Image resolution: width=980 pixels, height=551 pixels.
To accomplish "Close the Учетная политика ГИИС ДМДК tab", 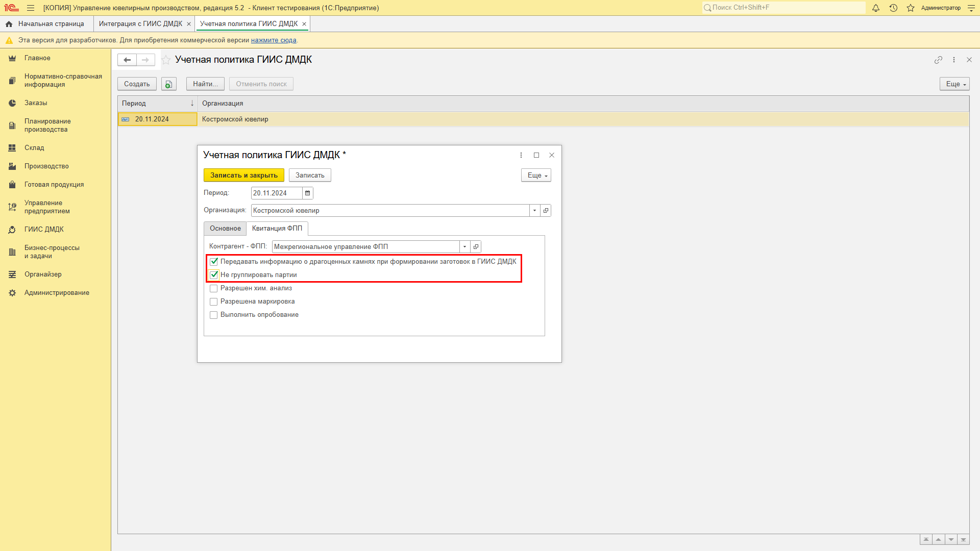I will (304, 24).
